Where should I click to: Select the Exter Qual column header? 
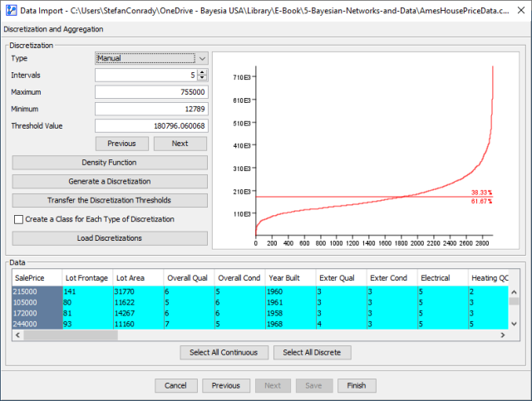click(x=341, y=278)
